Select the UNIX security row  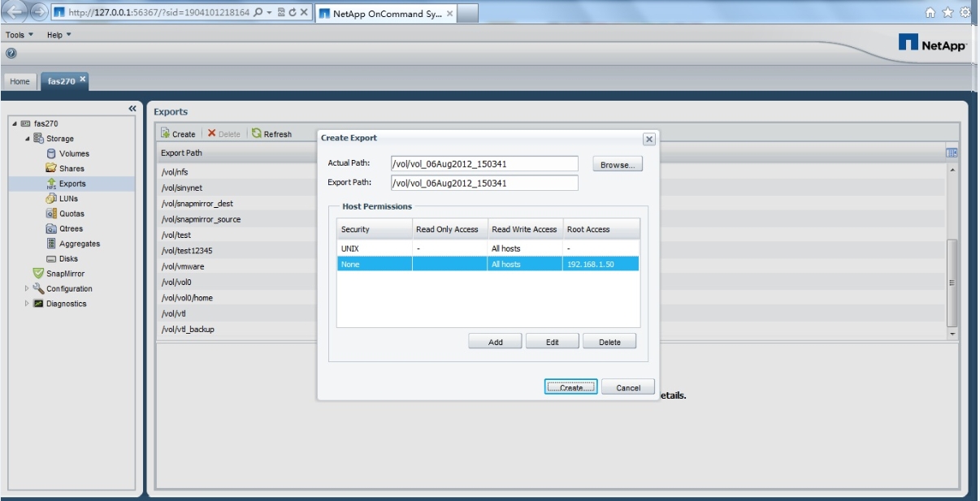488,248
